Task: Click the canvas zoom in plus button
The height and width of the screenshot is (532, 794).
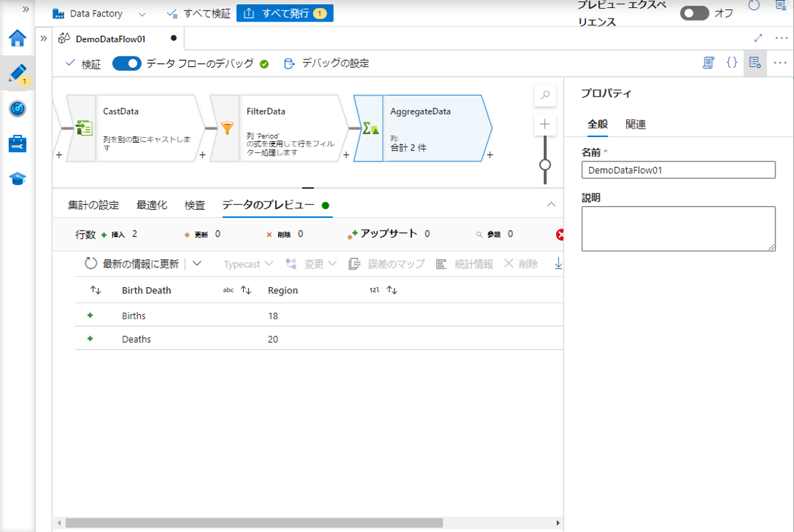Action: click(x=545, y=124)
